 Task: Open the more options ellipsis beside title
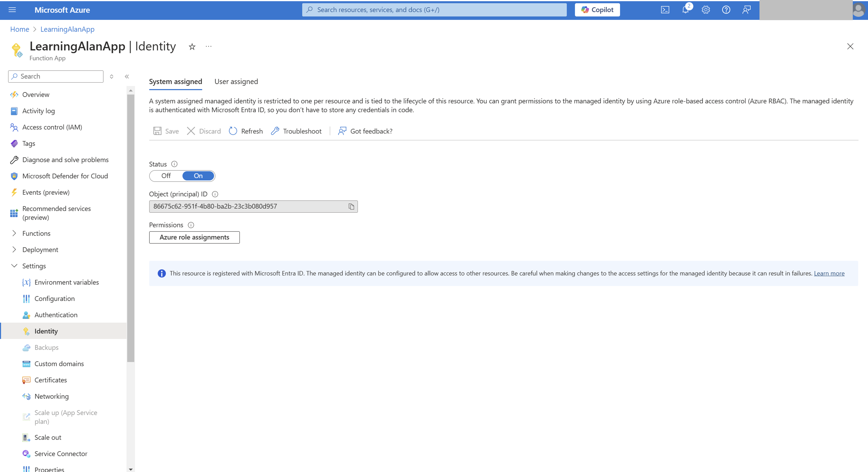[209, 47]
